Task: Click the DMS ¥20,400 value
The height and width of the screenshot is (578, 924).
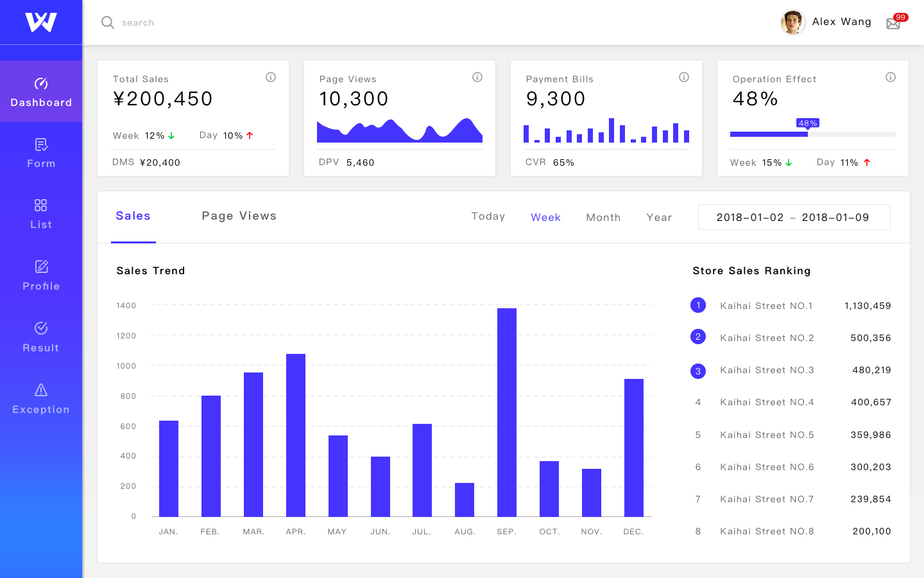Action: click(160, 162)
